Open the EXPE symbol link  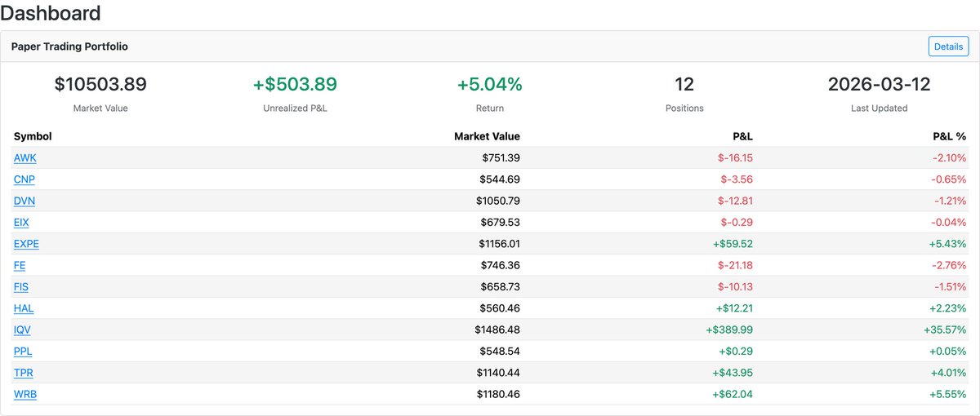pyautogui.click(x=26, y=244)
